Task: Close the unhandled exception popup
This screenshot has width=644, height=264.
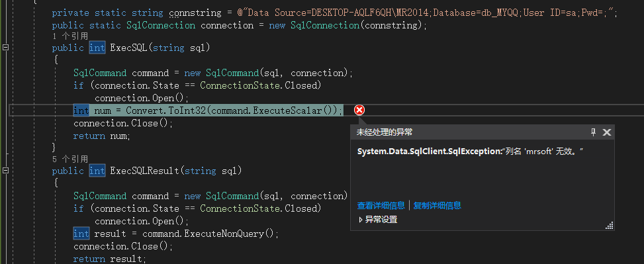Action: pos(607,132)
